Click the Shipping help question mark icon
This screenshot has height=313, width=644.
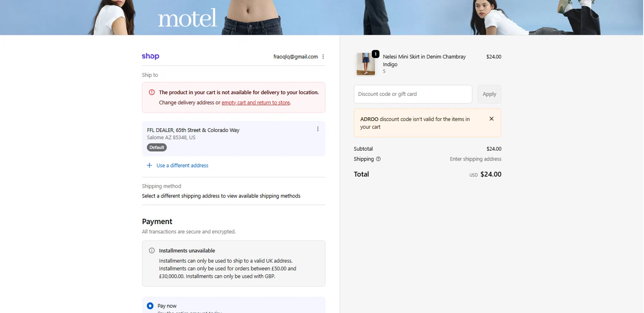(x=378, y=159)
